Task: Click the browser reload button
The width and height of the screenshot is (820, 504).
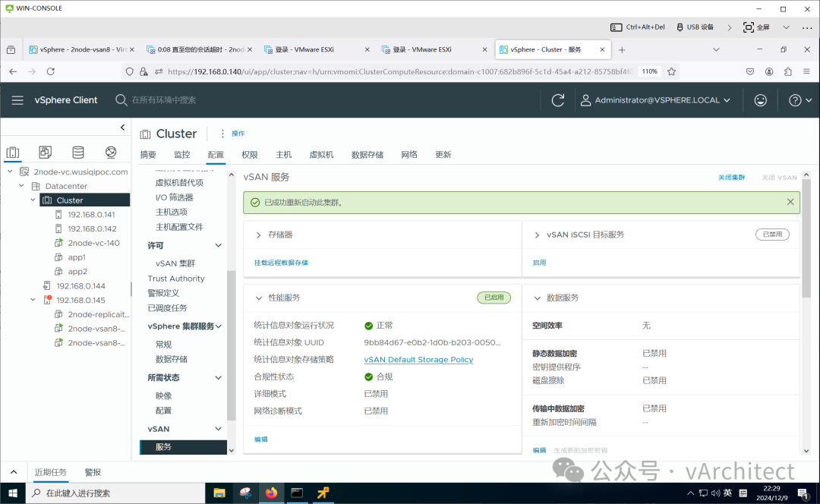Action: tap(51, 71)
